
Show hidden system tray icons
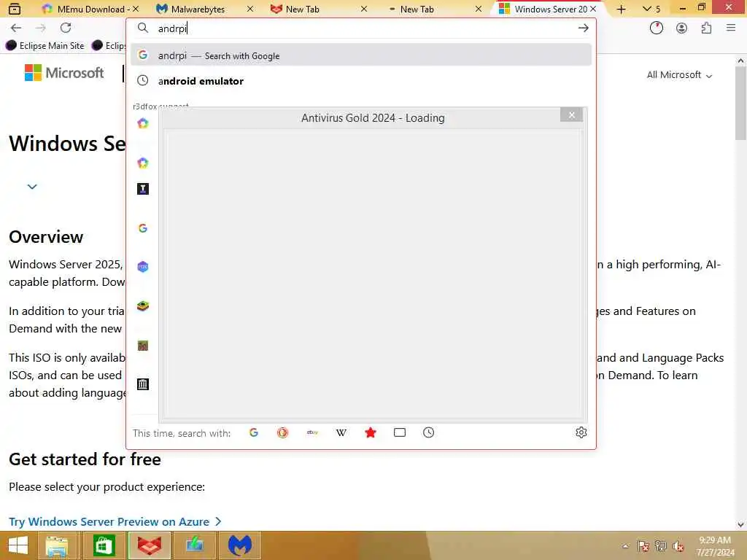[x=625, y=546]
